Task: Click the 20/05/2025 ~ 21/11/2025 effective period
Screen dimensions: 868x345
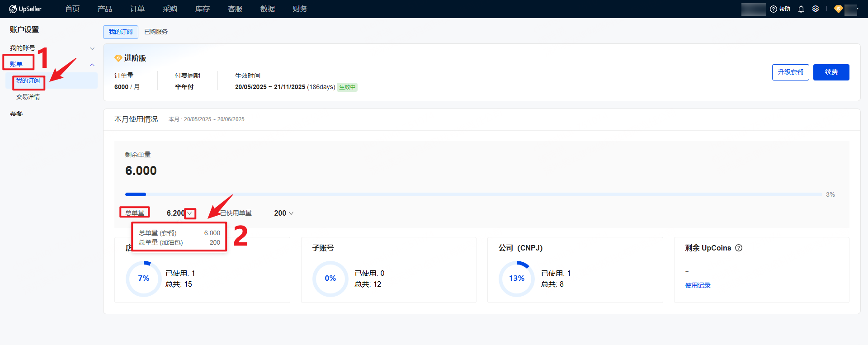Action: pyautogui.click(x=270, y=87)
